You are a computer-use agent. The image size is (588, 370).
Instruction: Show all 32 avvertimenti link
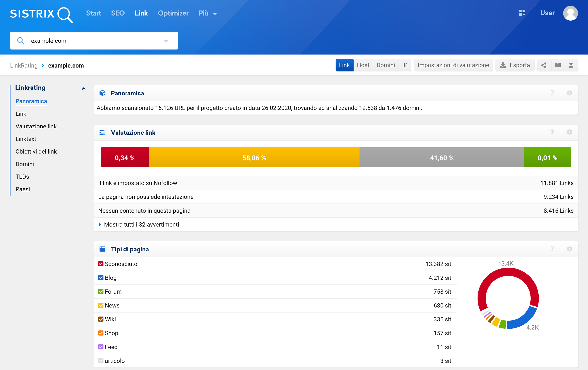coord(141,224)
